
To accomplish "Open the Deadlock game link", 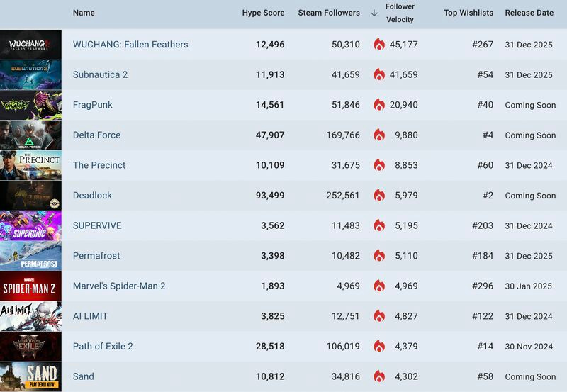I will 92,195.
